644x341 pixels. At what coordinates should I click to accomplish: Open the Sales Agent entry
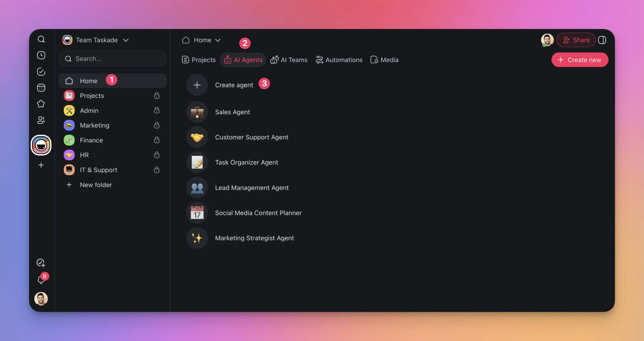click(x=232, y=112)
